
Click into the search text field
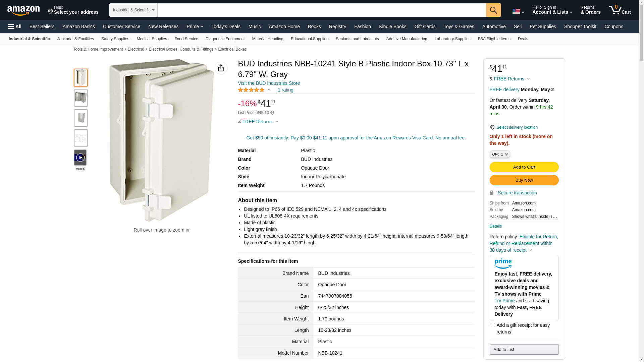coord(321,10)
